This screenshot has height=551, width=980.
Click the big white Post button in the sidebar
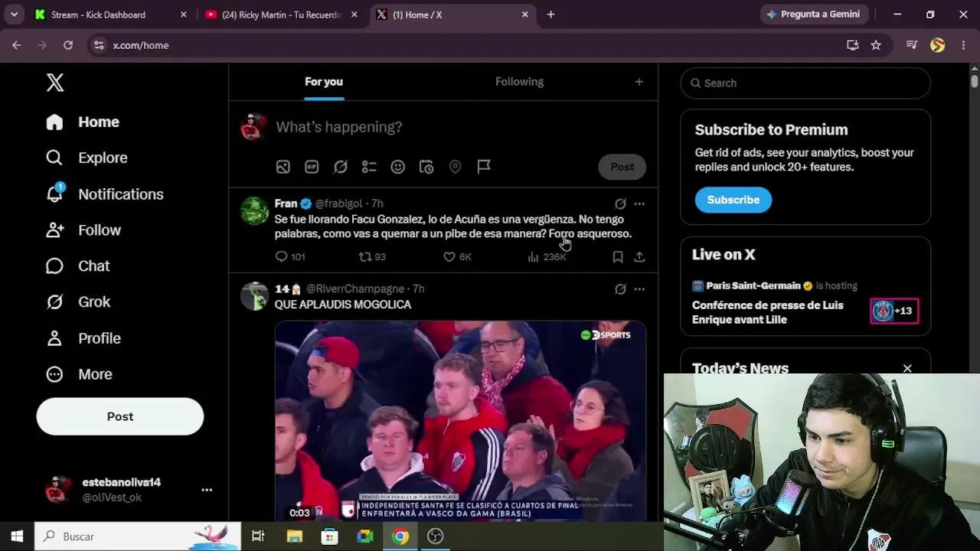(x=120, y=416)
